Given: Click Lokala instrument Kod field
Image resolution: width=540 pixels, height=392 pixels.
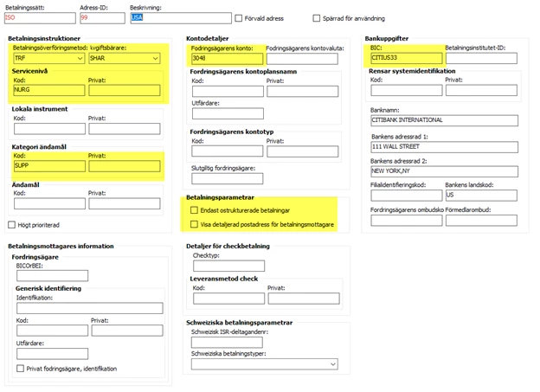Looking at the screenshot, I should point(49,128).
